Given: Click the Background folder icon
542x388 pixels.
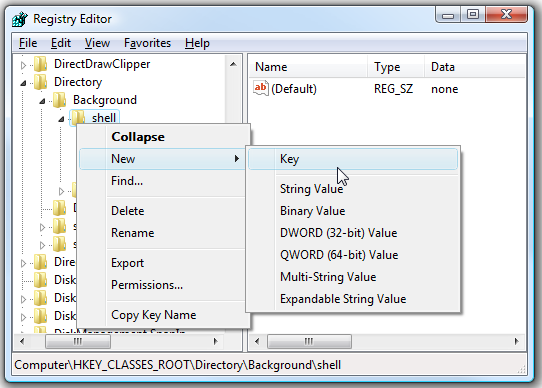Looking at the screenshot, I should coord(59,100).
